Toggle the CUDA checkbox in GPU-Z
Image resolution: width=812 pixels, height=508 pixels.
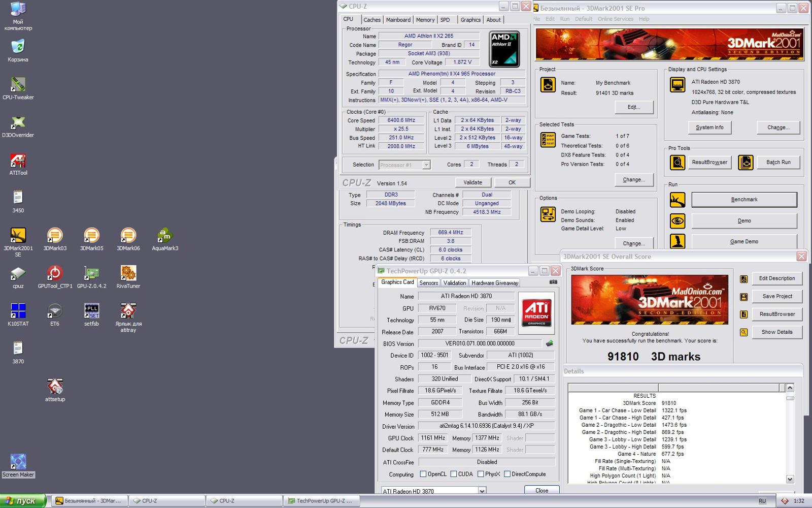(453, 474)
